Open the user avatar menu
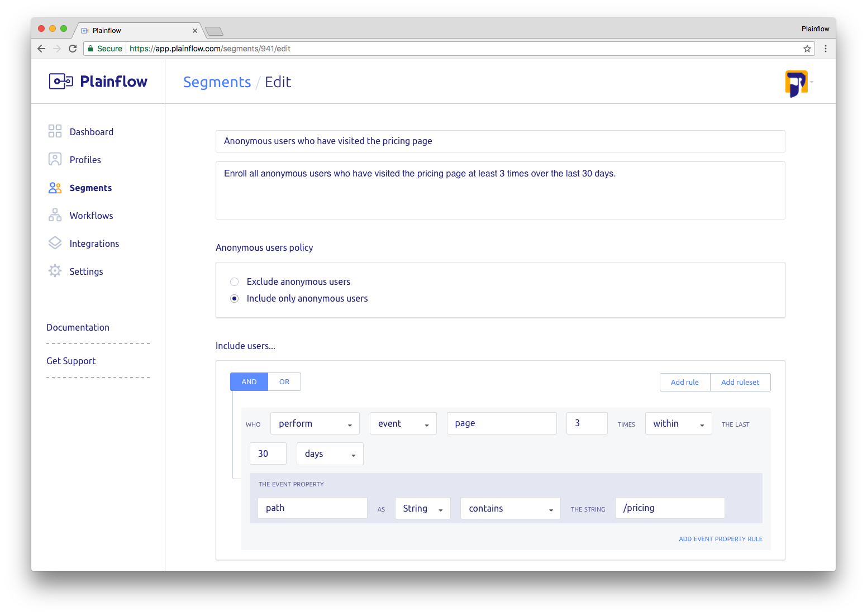This screenshot has width=867, height=616. coord(798,83)
